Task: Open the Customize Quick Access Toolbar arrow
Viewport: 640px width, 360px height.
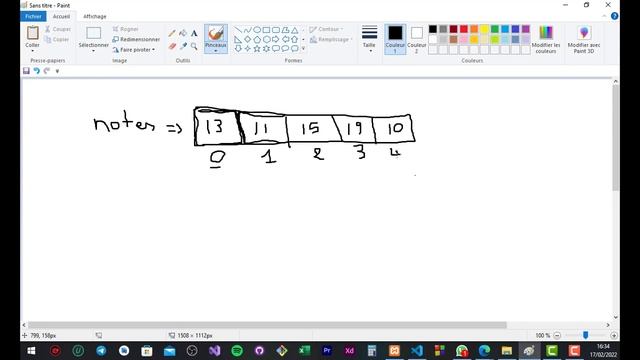Action: click(x=57, y=71)
